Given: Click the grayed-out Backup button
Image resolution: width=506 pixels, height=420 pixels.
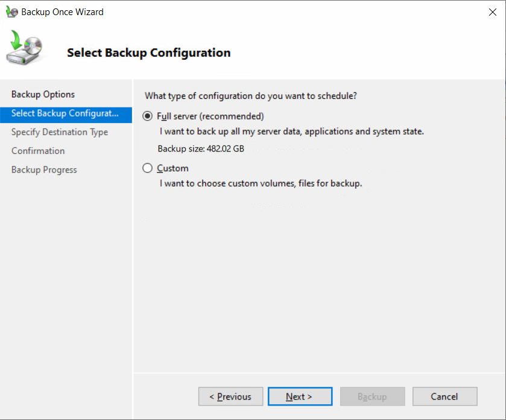Looking at the screenshot, I should tap(372, 396).
